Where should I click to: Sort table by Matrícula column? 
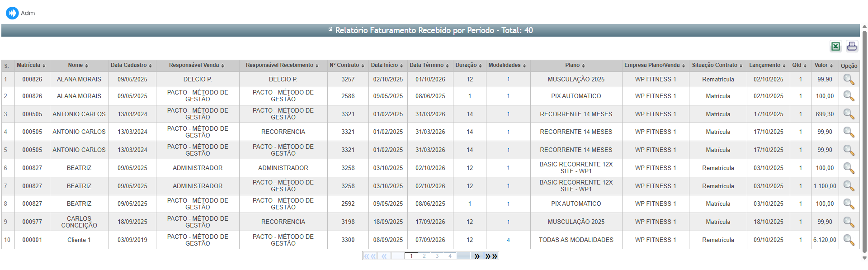coord(31,66)
